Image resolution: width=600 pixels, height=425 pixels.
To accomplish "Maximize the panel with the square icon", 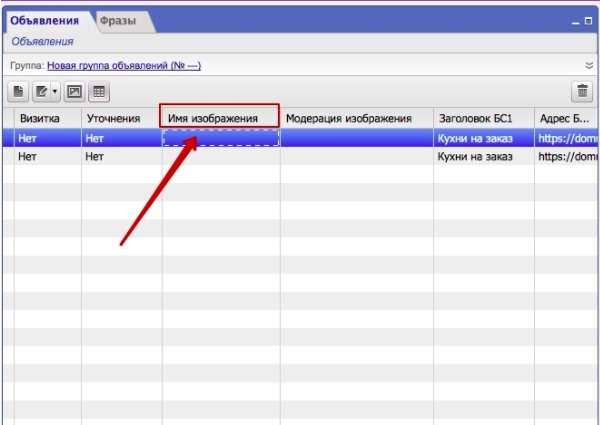I will 590,20.
